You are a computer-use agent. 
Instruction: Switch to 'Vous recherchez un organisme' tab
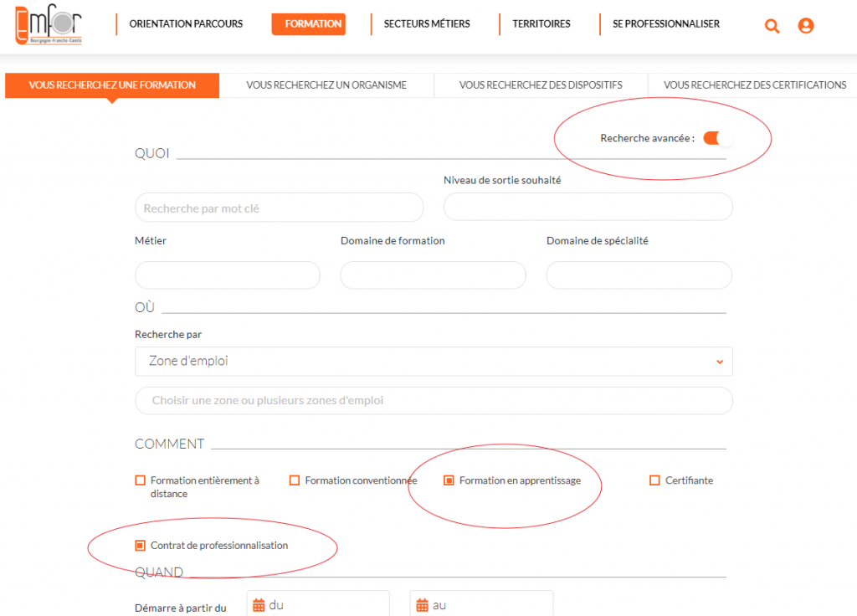point(326,85)
